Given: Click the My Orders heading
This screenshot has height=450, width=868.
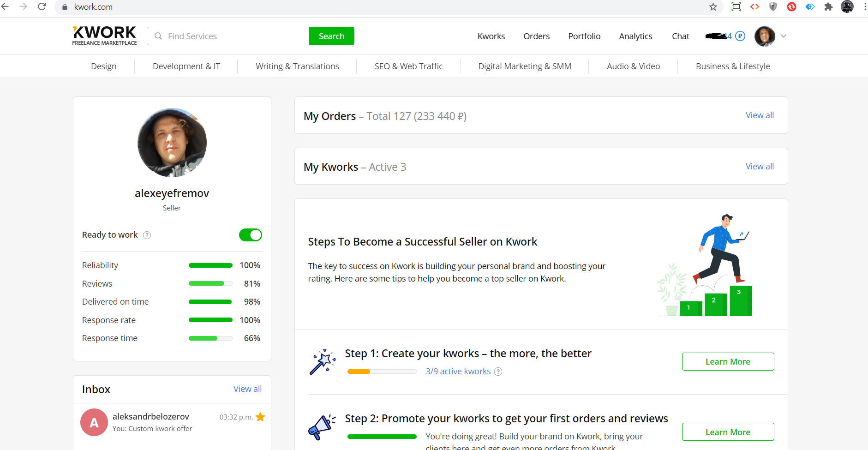Looking at the screenshot, I should tap(329, 116).
